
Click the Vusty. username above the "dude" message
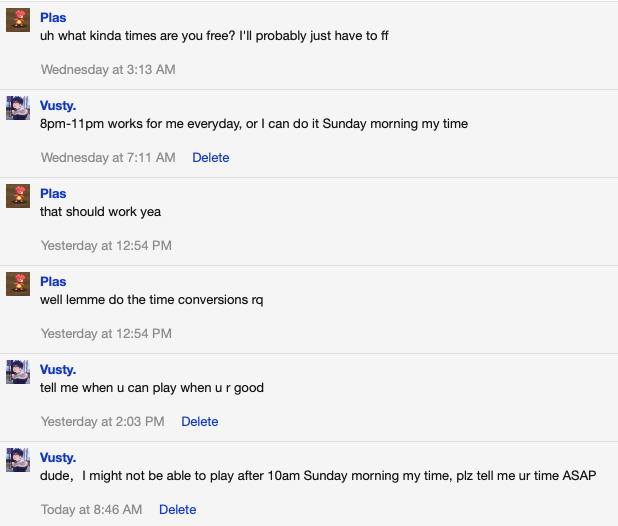(58, 457)
